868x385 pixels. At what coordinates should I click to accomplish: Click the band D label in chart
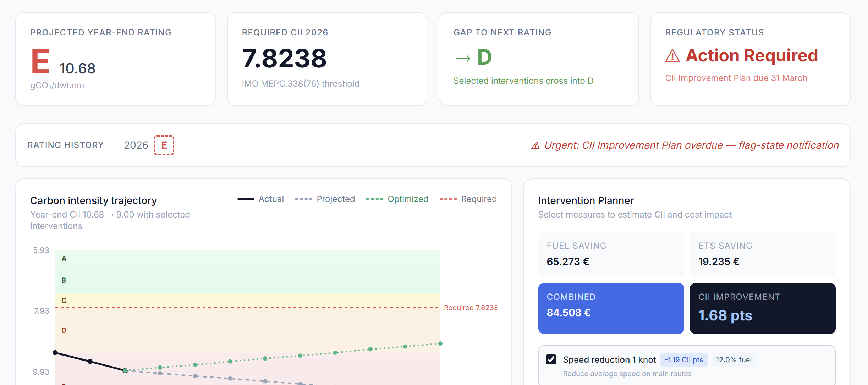point(64,330)
